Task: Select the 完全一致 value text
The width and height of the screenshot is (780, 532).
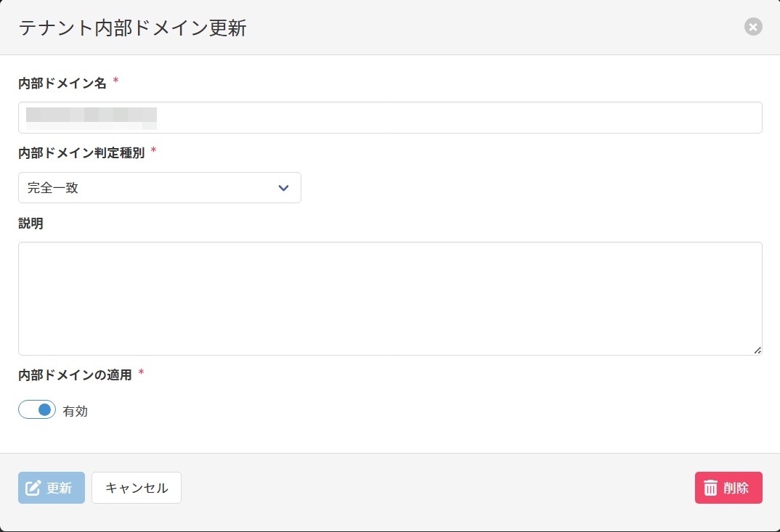Action: (x=53, y=188)
